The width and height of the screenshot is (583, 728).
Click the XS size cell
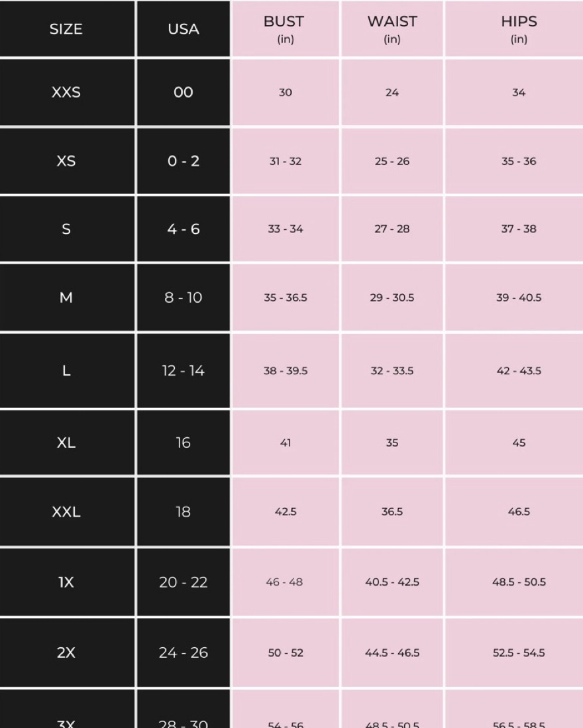coord(66,161)
